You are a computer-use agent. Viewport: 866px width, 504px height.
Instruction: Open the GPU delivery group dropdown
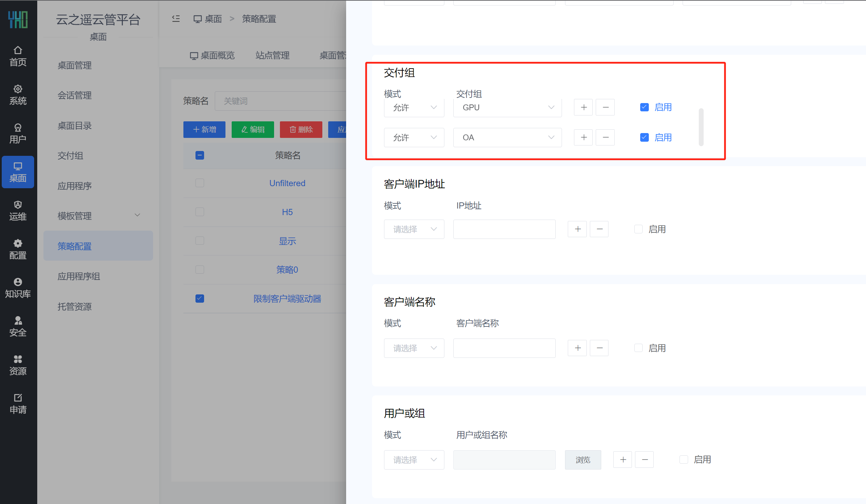507,108
